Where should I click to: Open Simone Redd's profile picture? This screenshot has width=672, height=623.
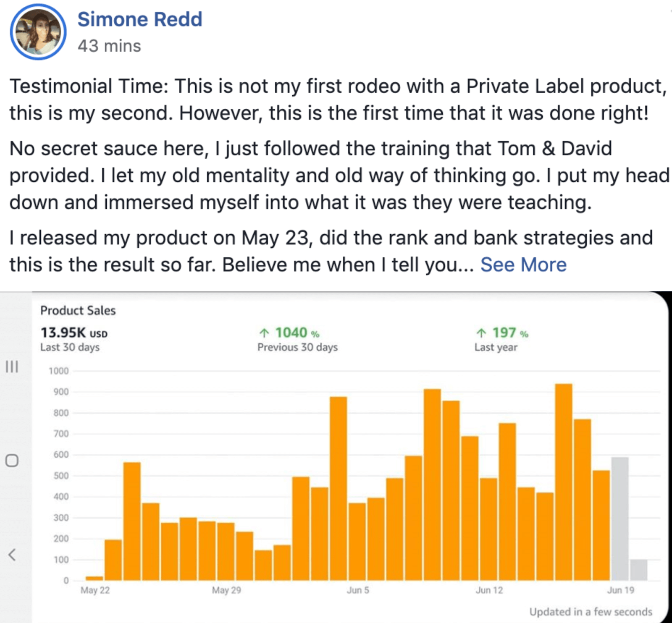pos(38,32)
